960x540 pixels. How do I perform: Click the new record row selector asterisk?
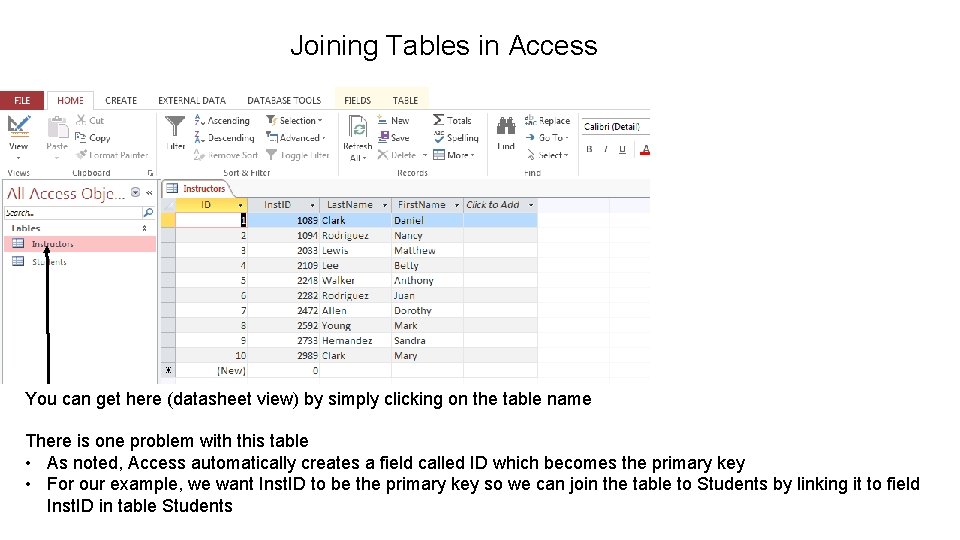(x=168, y=370)
